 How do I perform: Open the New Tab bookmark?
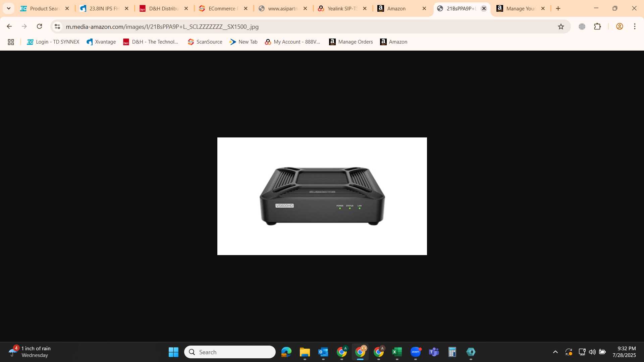[244, 42]
